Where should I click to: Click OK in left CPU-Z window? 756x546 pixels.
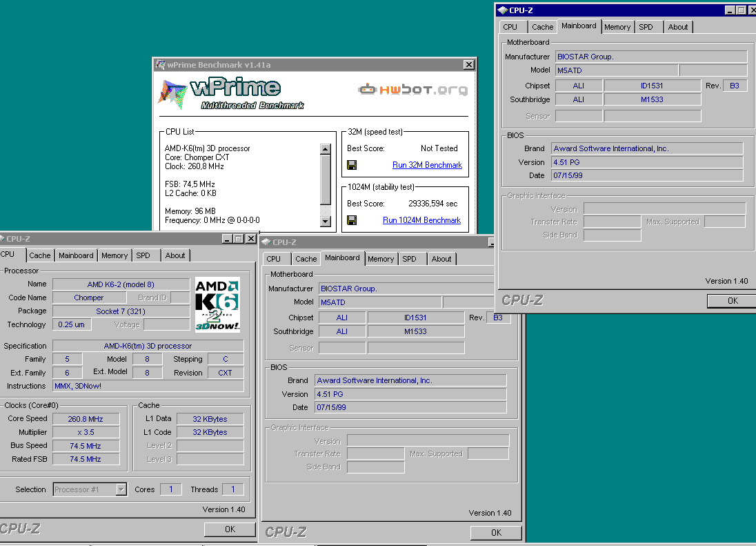230,529
